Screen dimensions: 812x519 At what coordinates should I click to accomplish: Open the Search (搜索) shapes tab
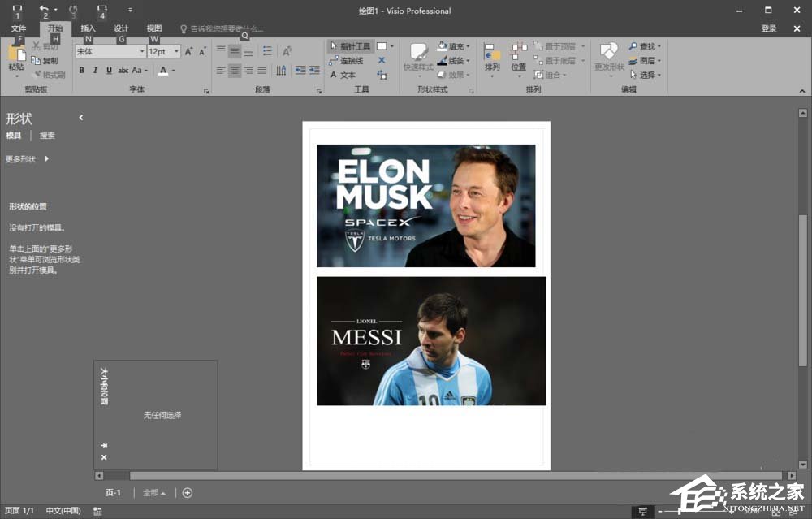[x=47, y=136]
